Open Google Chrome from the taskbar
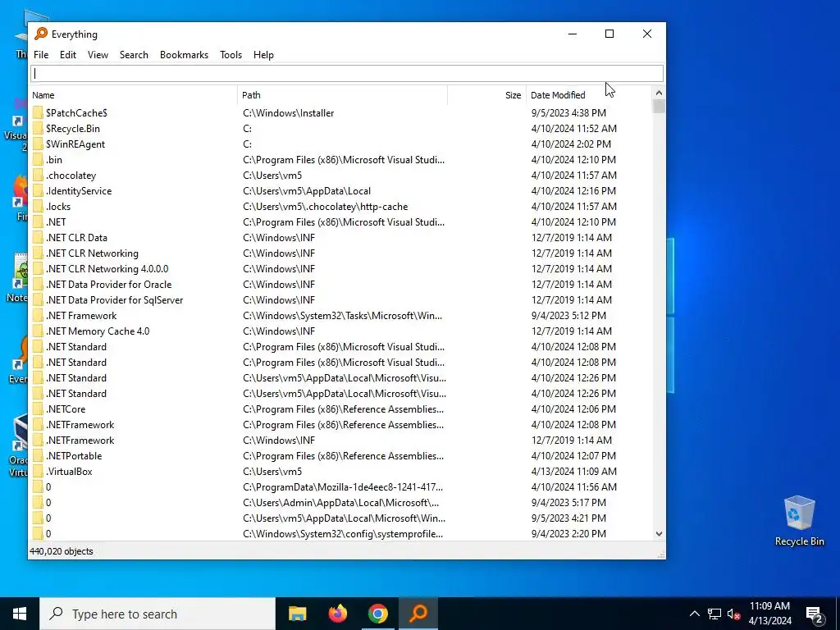This screenshot has height=630, width=840. (x=377, y=614)
